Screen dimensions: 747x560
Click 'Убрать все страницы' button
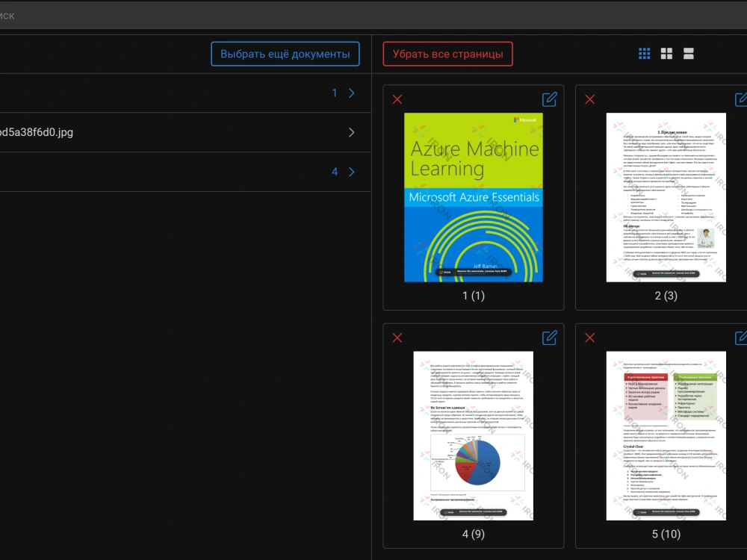(447, 54)
